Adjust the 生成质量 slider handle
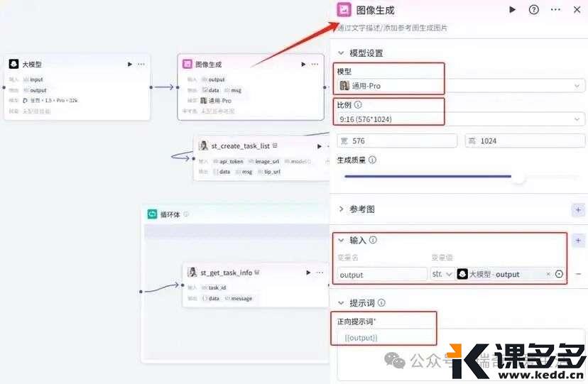 518,177
